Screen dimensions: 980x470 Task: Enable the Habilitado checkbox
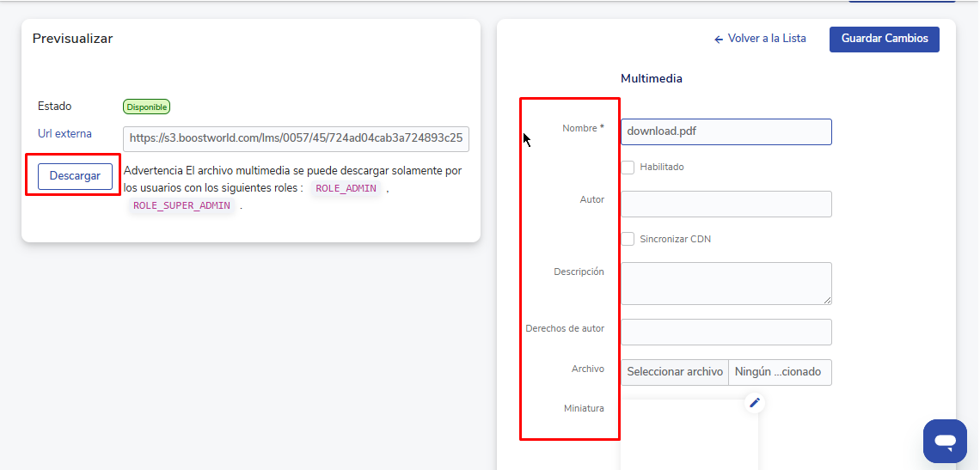[628, 168]
